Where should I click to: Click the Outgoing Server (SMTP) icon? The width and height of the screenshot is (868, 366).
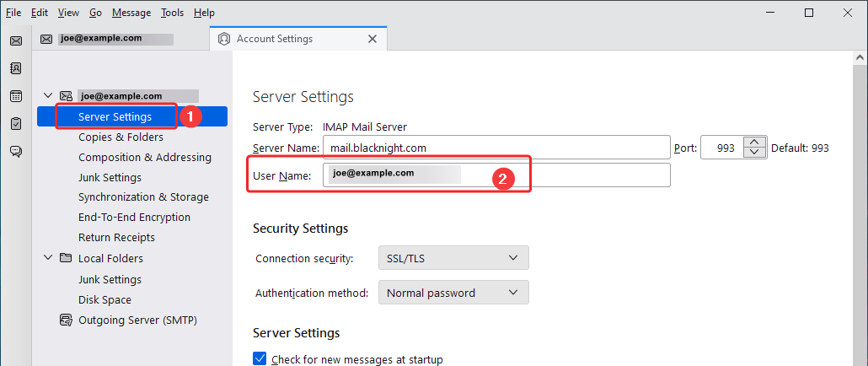pos(66,320)
